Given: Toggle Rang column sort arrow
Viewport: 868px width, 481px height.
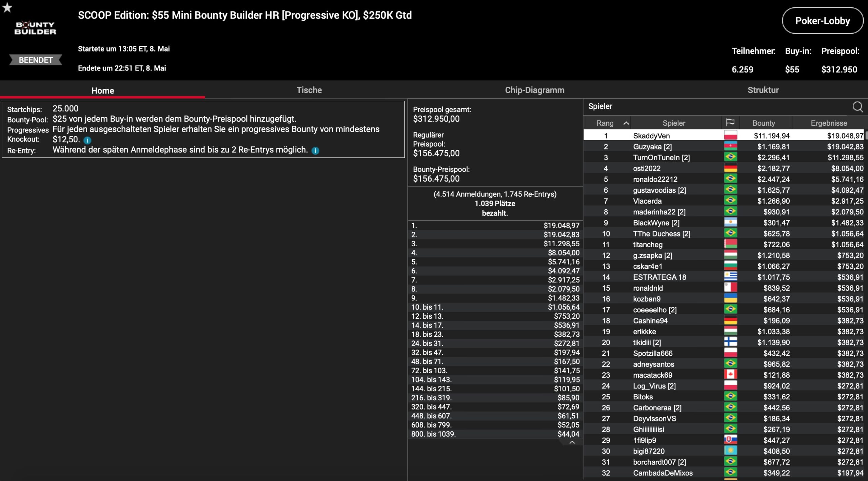Looking at the screenshot, I should (626, 123).
